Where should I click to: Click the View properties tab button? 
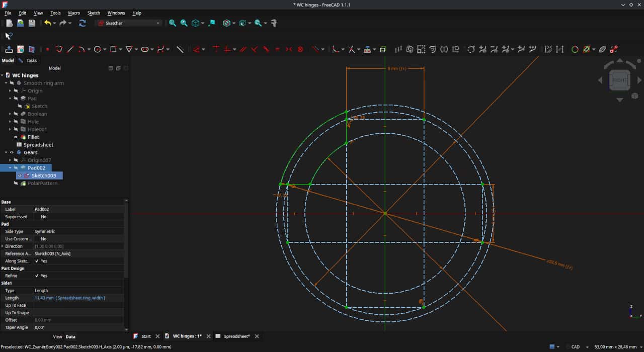coord(57,337)
